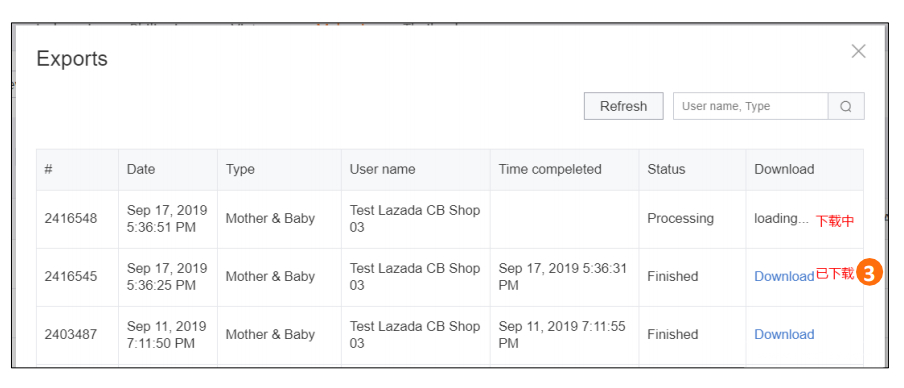Screen dimensions: 904x388
Task: Click the Exports dialog title
Action: click(x=72, y=59)
